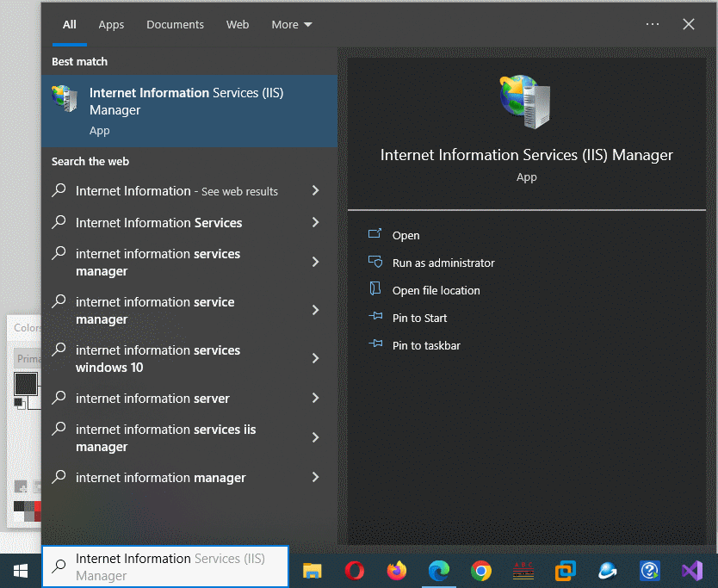This screenshot has width=718, height=588.
Task: Open the blue question-mark help taskbar icon
Action: pyautogui.click(x=650, y=571)
